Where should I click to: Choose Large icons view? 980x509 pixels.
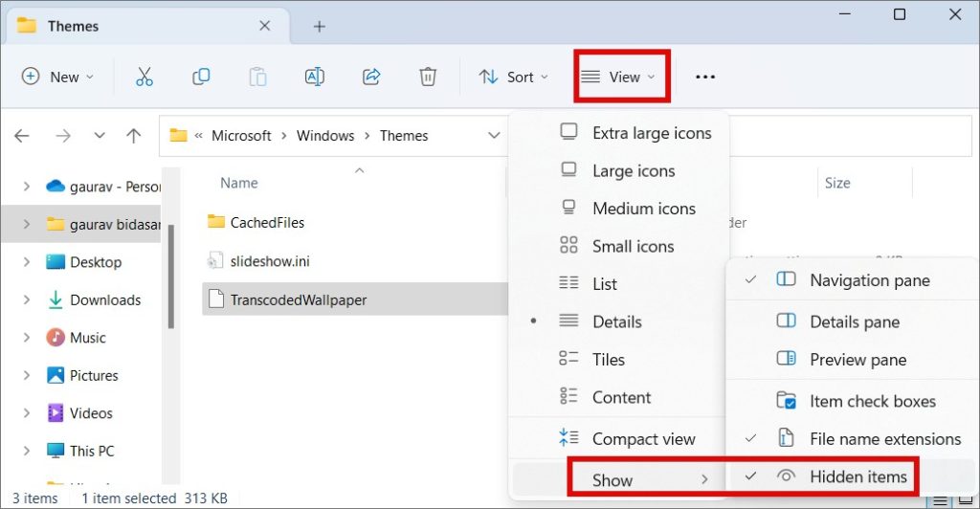(x=619, y=171)
